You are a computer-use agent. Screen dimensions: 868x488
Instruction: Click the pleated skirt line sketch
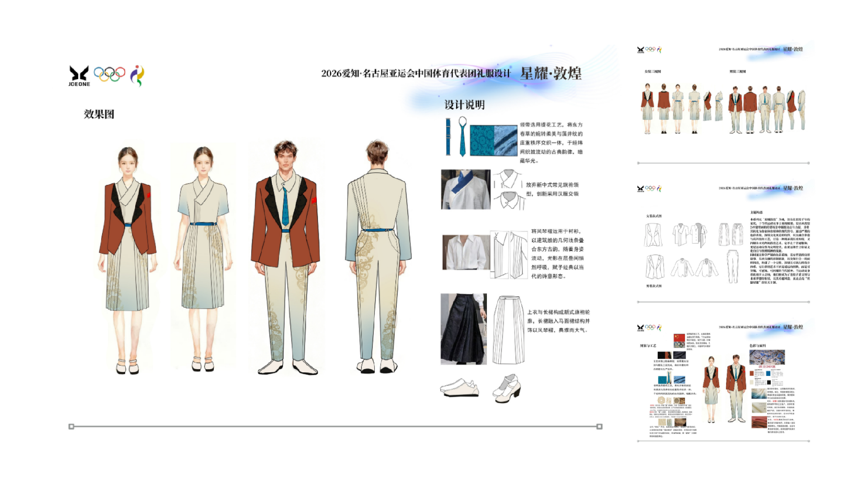509,330
